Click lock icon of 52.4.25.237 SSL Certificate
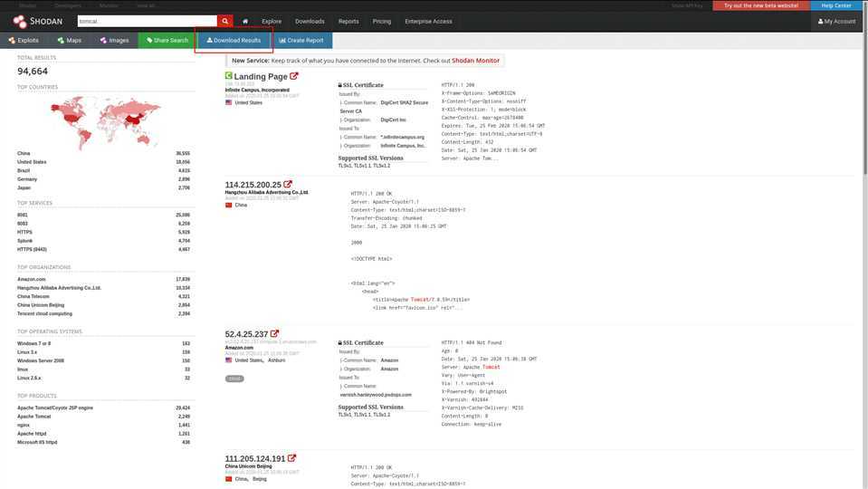Viewport: 868px width, 489px height. pyautogui.click(x=340, y=343)
